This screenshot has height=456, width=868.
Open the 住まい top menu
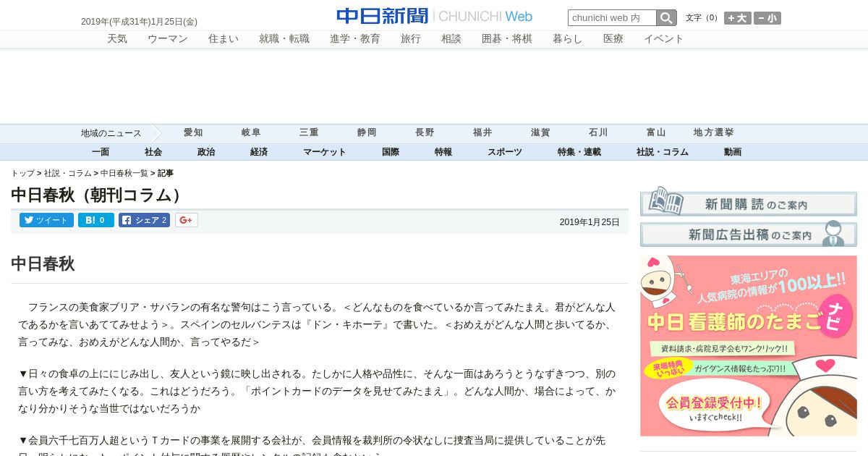coord(224,39)
